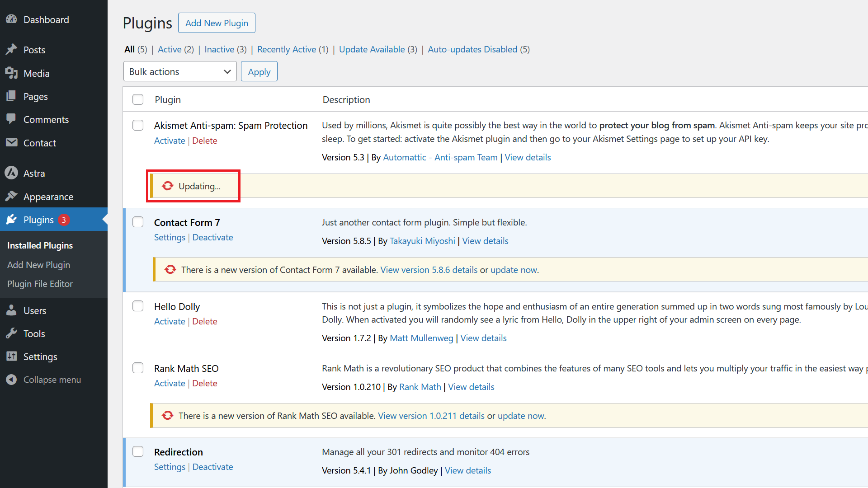
Task: Click the Appearance sidebar icon
Action: [x=12, y=197]
